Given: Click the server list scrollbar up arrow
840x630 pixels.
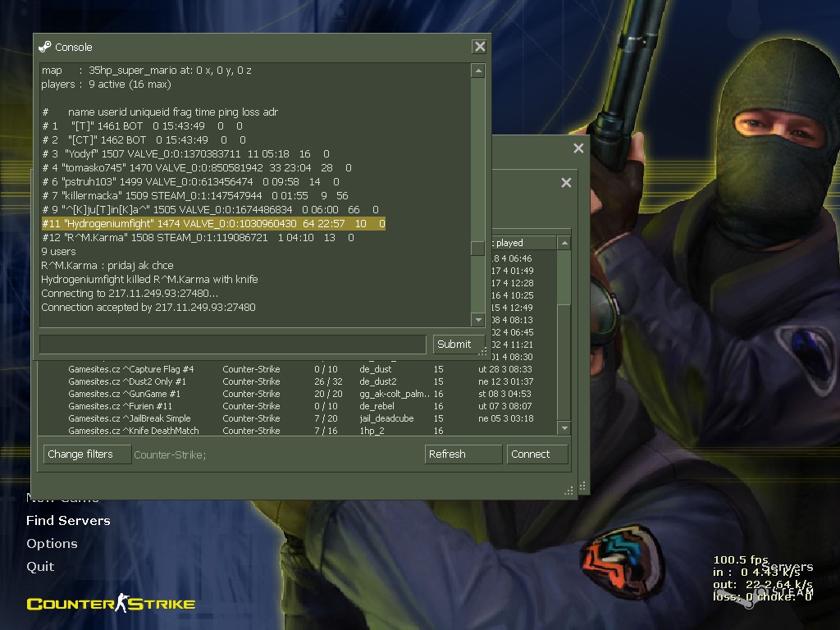Looking at the screenshot, I should (564, 243).
